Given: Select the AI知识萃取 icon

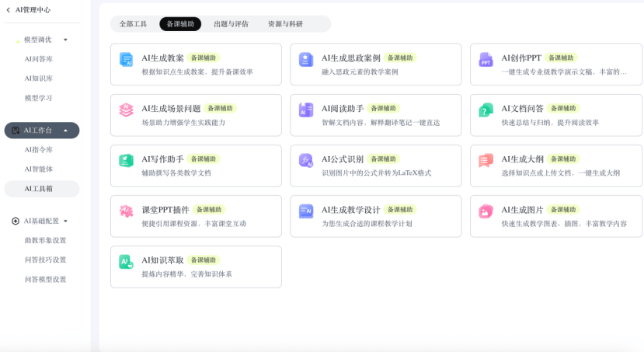Looking at the screenshot, I should tap(126, 262).
